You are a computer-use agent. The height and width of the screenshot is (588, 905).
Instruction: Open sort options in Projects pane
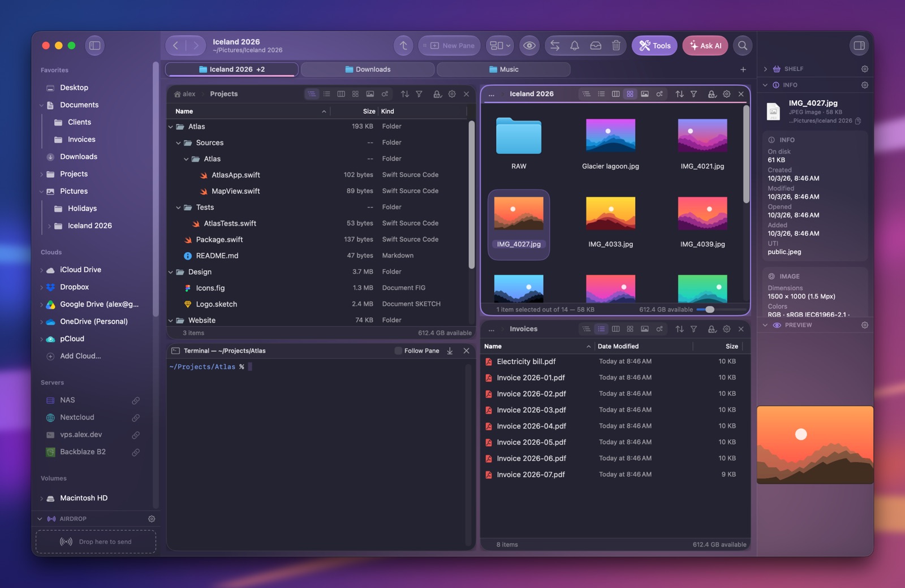point(405,94)
